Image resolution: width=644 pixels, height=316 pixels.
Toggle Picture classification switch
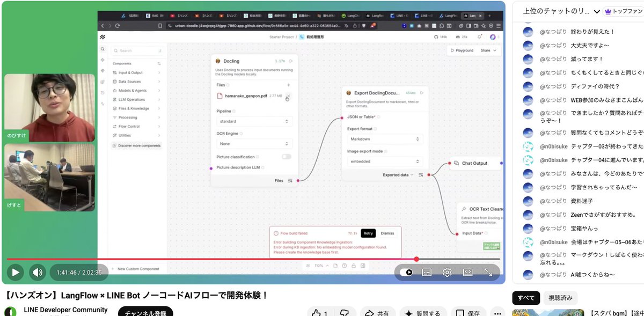(x=287, y=157)
